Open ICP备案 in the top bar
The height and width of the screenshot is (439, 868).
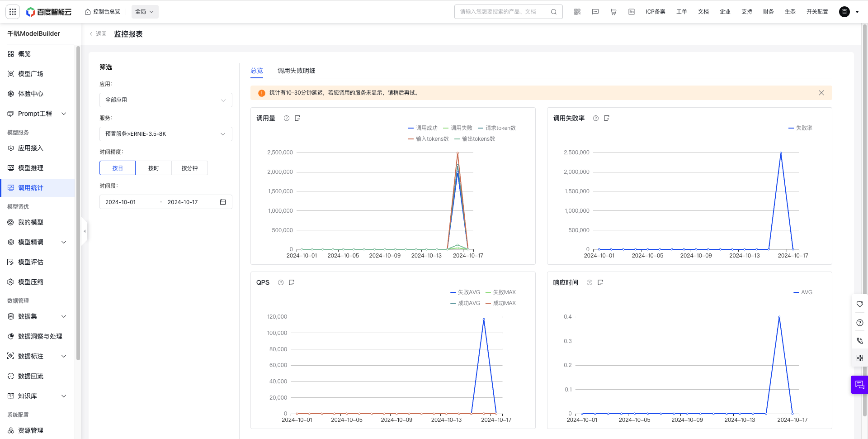click(656, 12)
